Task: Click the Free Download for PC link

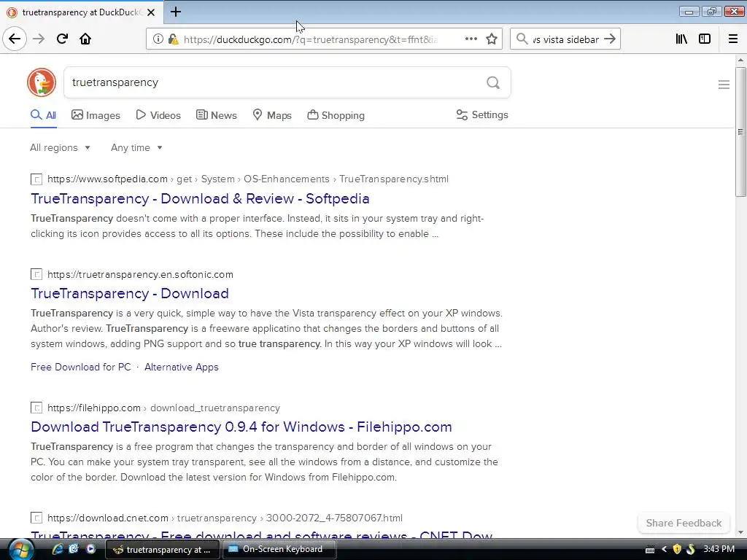Action: point(80,367)
